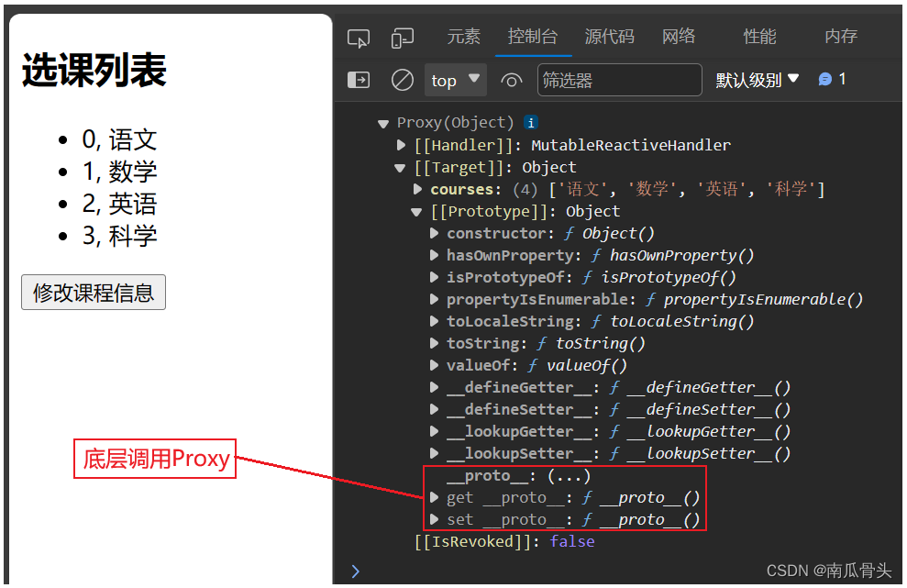Open the 性能 tab
The width and height of the screenshot is (907, 588).
(759, 37)
